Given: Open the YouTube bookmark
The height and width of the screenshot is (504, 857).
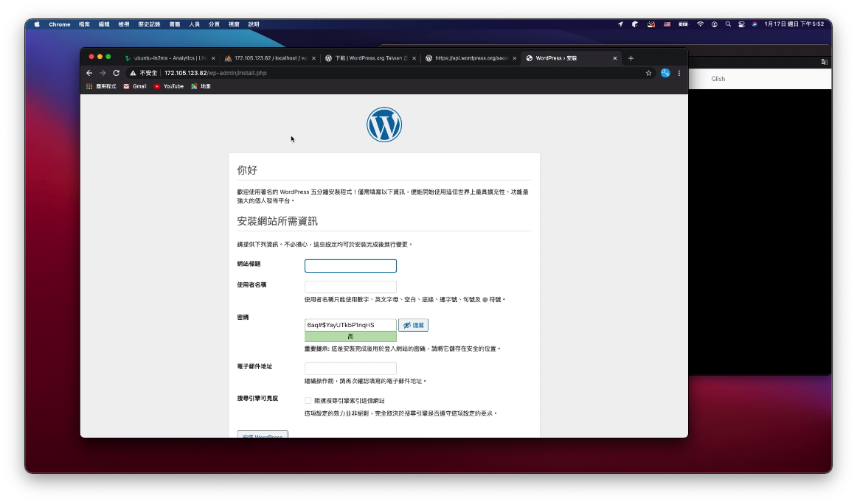Looking at the screenshot, I should 169,86.
